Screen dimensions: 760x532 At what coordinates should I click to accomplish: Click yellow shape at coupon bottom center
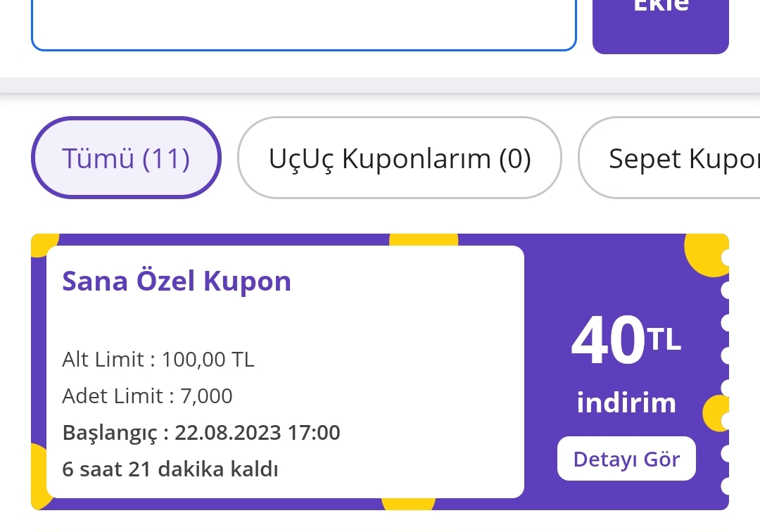pyautogui.click(x=408, y=503)
